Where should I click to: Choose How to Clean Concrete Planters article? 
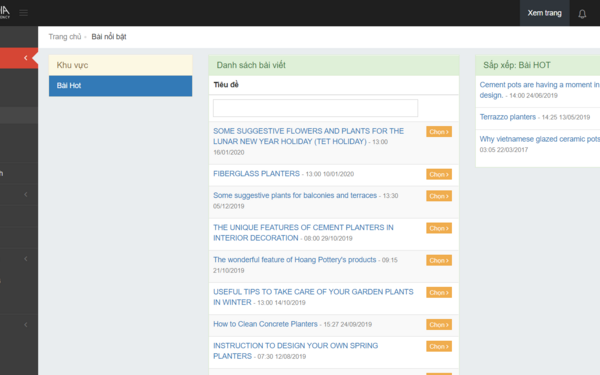[x=439, y=324]
